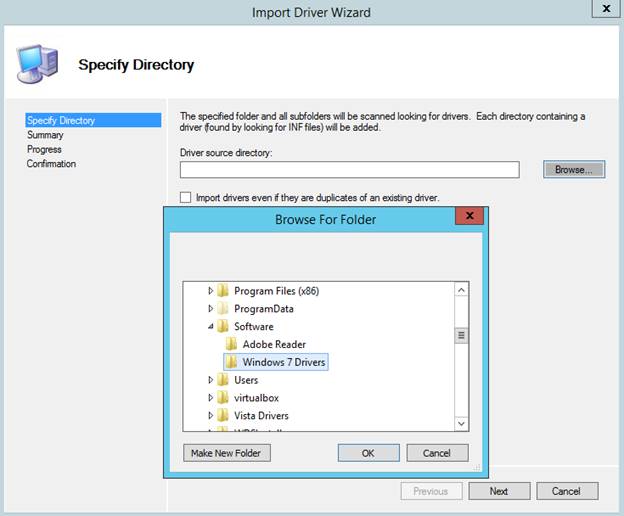This screenshot has width=624, height=516.
Task: Click the Make New Folder button
Action: pyautogui.click(x=228, y=453)
